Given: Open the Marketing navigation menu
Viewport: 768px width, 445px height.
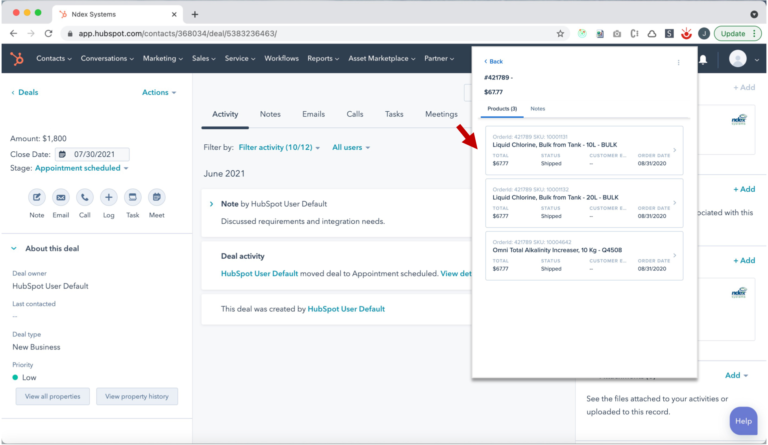Looking at the screenshot, I should click(x=163, y=59).
